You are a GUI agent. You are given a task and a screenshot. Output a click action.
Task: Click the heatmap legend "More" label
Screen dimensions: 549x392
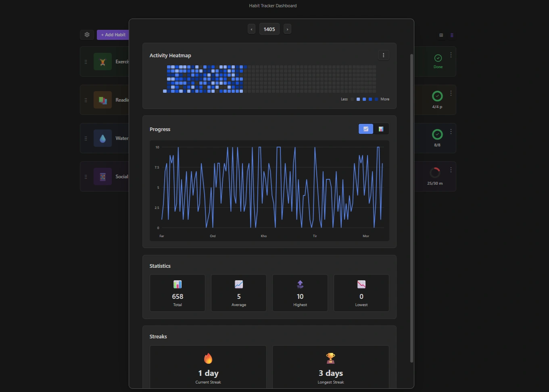click(385, 99)
